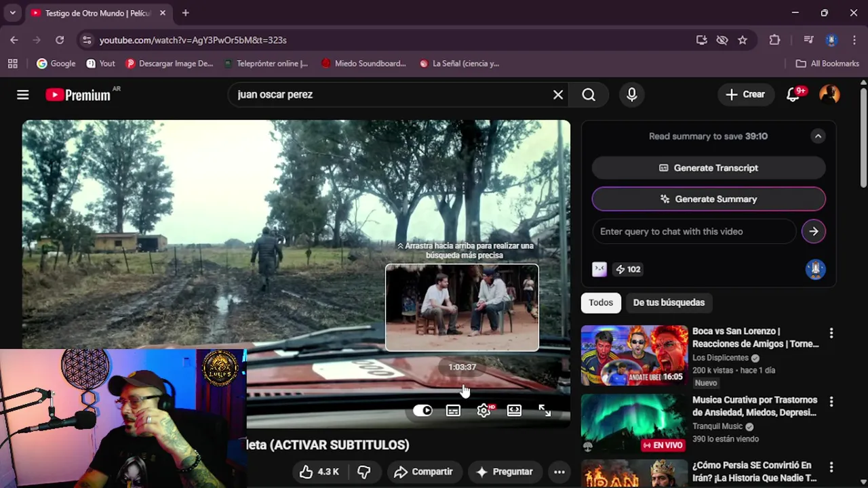Click the address bar URL
Viewport: 868px width, 488px height.
pyautogui.click(x=193, y=41)
